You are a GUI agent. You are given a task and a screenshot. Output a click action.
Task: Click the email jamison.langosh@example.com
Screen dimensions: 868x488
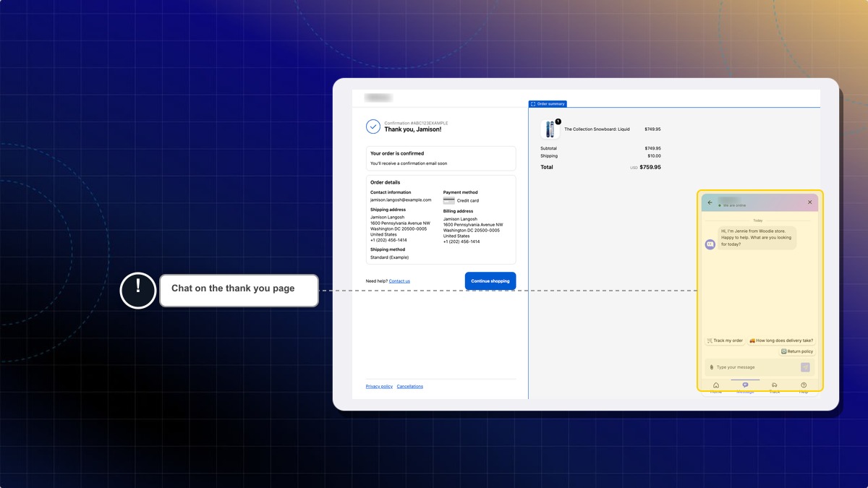pyautogui.click(x=401, y=200)
